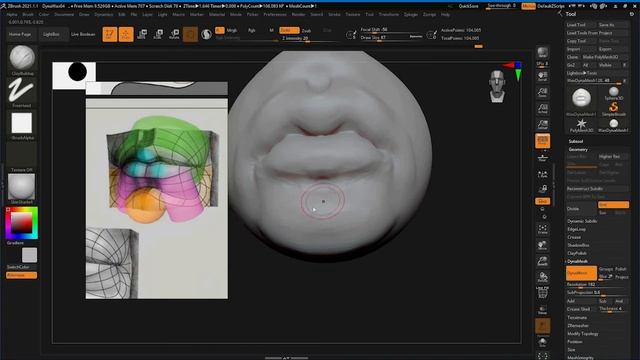Toggle the Rgb channel button
This screenshot has height=360, width=640.
point(252,31)
